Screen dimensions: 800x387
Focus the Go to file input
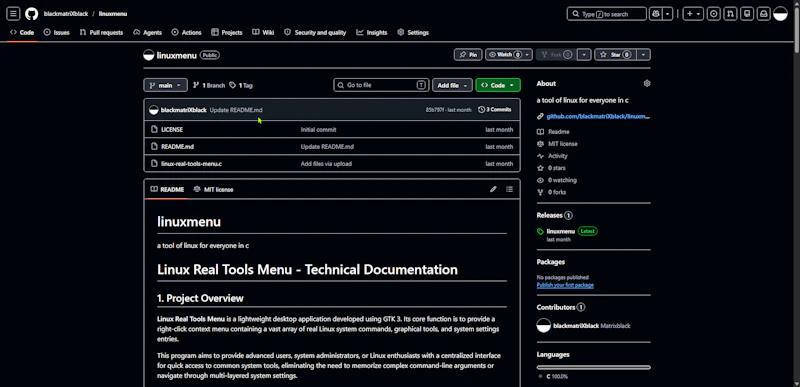tap(381, 85)
